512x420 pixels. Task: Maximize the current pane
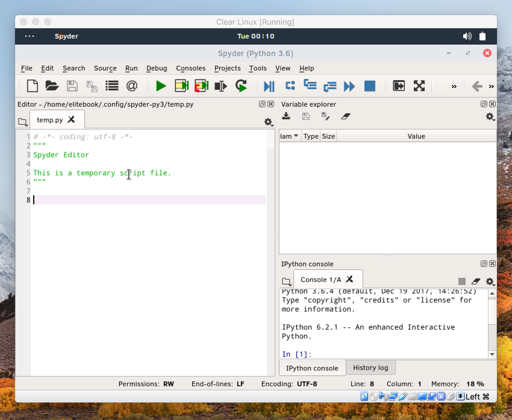click(399, 86)
